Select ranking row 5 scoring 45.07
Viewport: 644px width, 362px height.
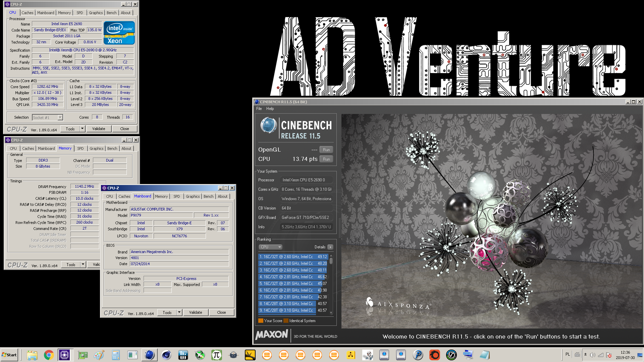(293, 284)
